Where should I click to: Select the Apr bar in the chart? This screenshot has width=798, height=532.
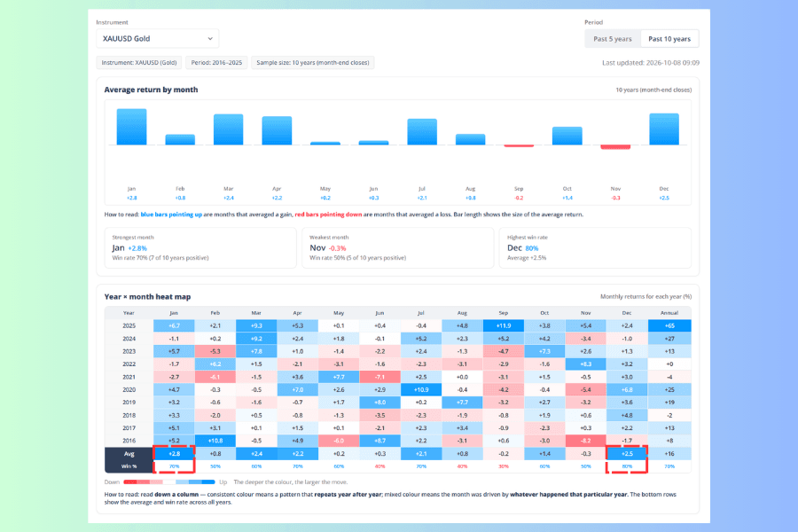point(277,131)
